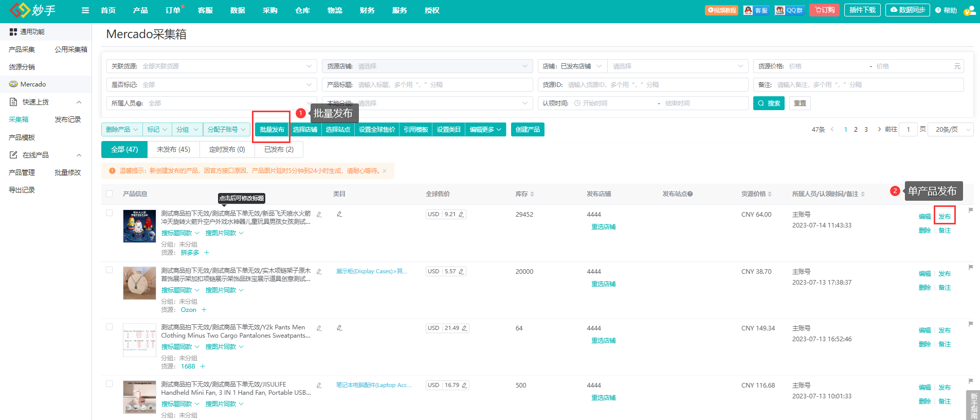Open the 删除产品 dropdown
Screen dimensions: 980x420
click(x=122, y=130)
